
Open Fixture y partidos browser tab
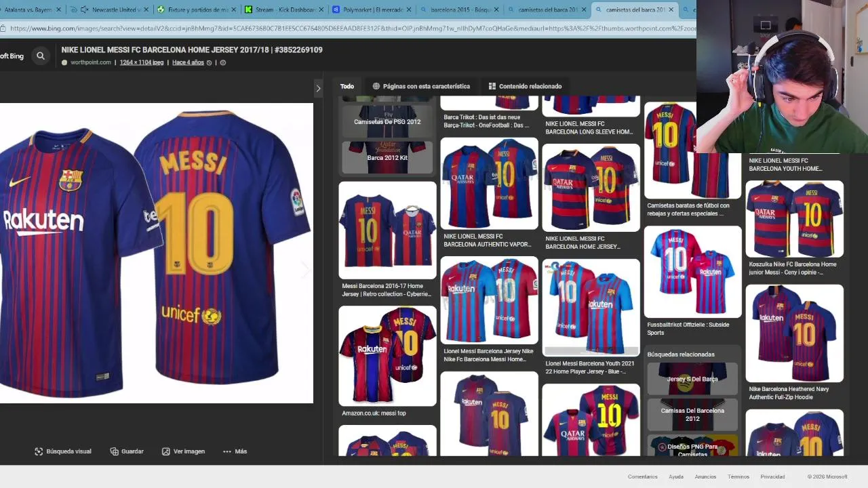pos(195,9)
